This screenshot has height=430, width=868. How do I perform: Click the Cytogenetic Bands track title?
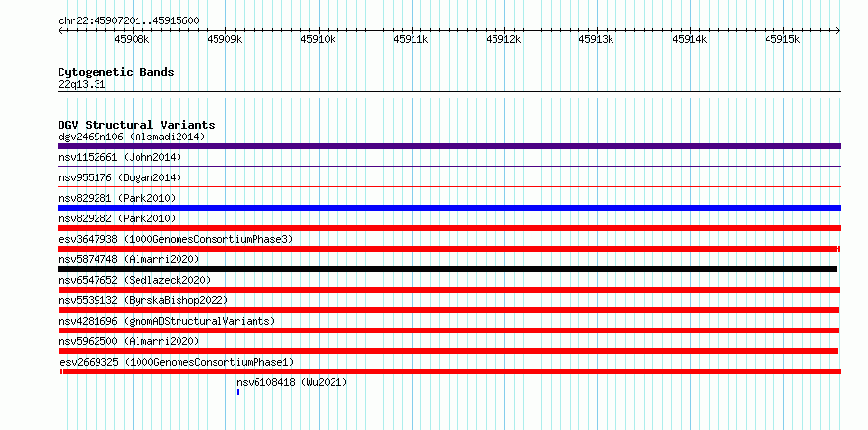coord(116,72)
